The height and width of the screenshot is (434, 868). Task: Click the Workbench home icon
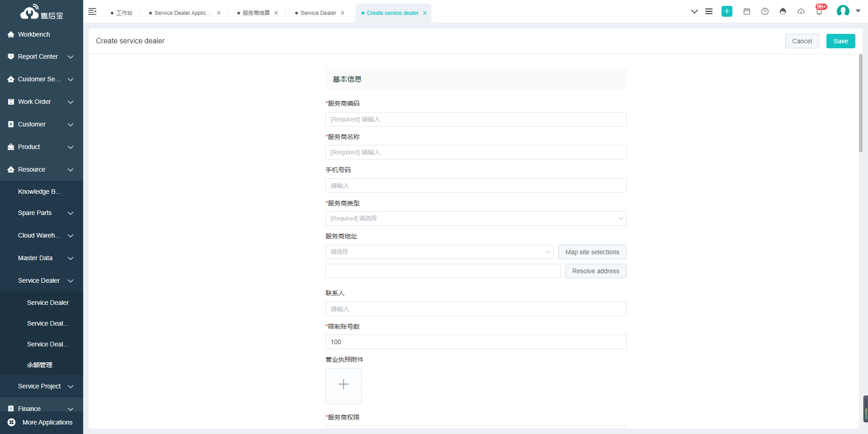pyautogui.click(x=11, y=34)
